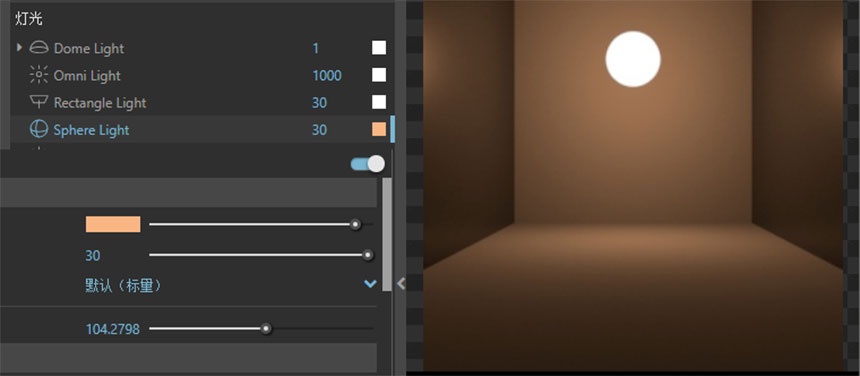Select the Rectangle Light entry

click(100, 102)
